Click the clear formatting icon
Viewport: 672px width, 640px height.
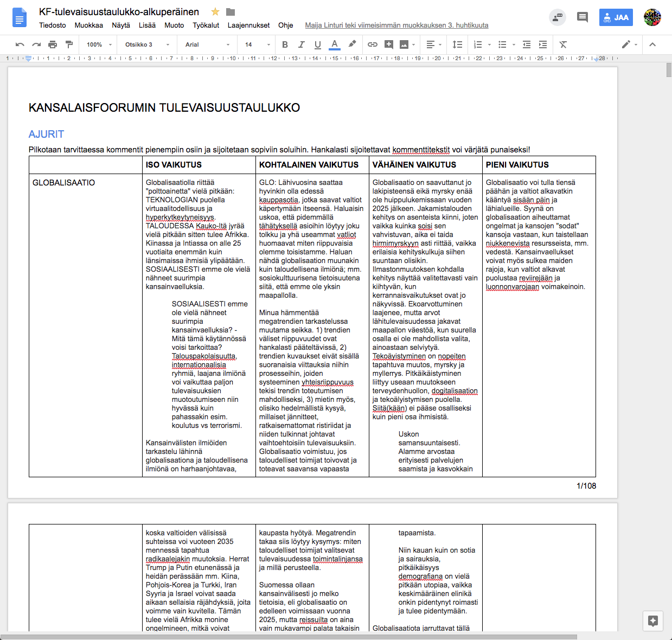tap(563, 44)
